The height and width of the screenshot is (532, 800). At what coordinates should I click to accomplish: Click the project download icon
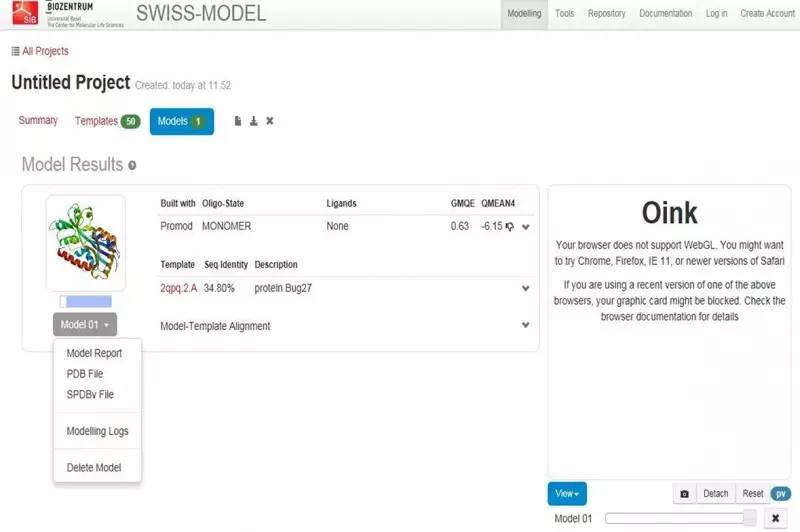254,121
